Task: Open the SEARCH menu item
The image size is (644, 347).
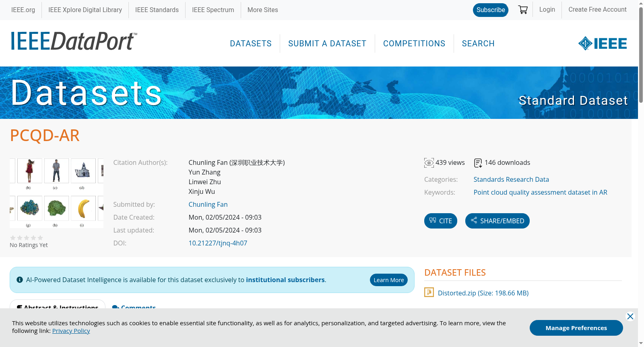Action: pyautogui.click(x=478, y=44)
